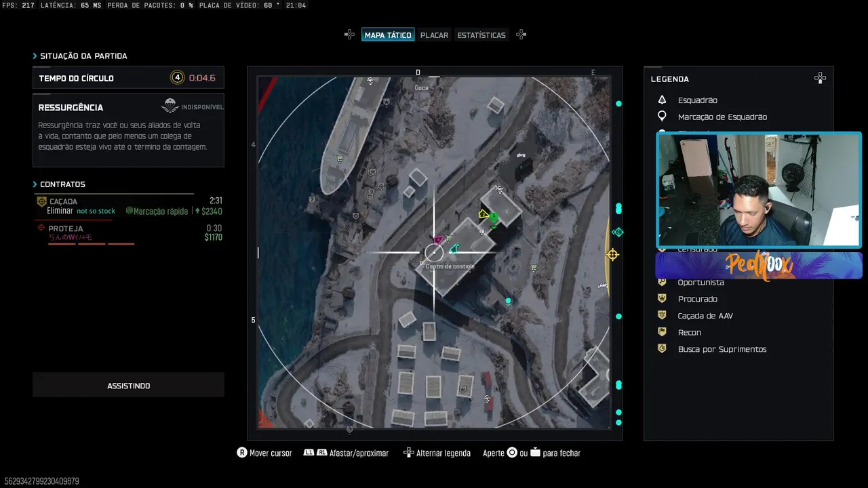Open the ESTATÍSTICAS tab
868x488 pixels.
481,35
